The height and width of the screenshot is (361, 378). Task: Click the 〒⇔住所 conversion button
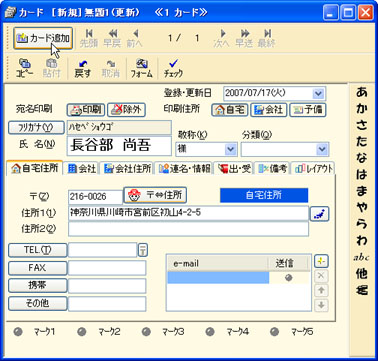155,195
